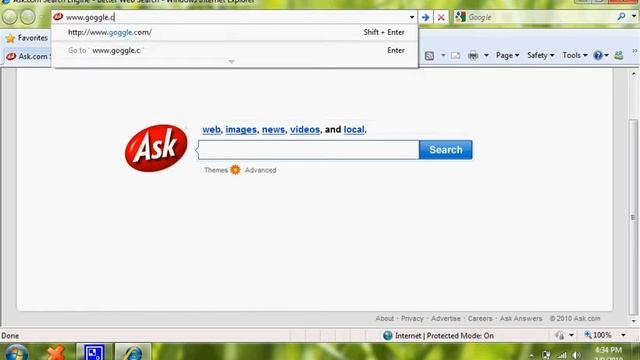Click in the Ask search text box
Viewport: 640px width, 360px height.
pyautogui.click(x=309, y=150)
